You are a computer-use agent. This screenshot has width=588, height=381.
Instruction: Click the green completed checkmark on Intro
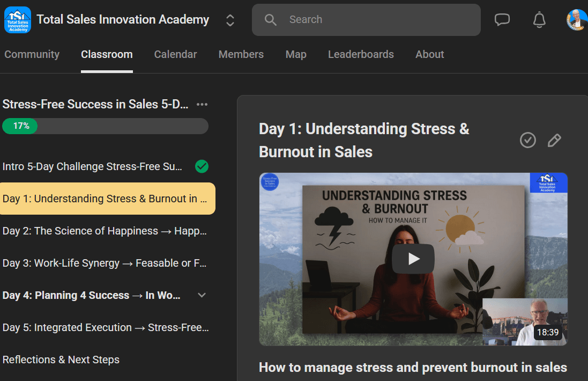pos(202,166)
